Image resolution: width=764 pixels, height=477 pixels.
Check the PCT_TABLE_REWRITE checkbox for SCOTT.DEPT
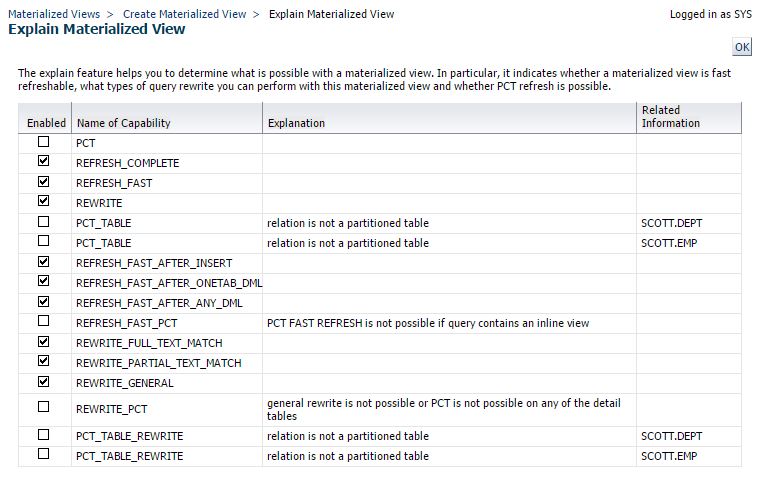pos(43,435)
